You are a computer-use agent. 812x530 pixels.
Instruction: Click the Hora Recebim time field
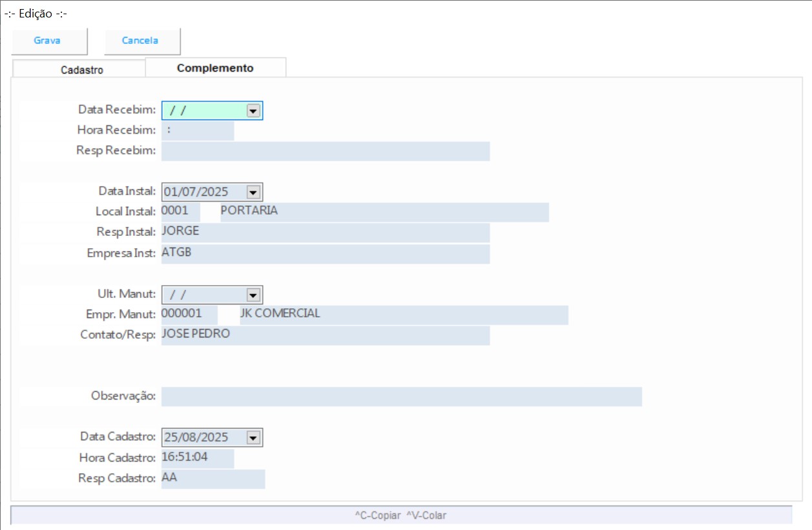tap(197, 131)
